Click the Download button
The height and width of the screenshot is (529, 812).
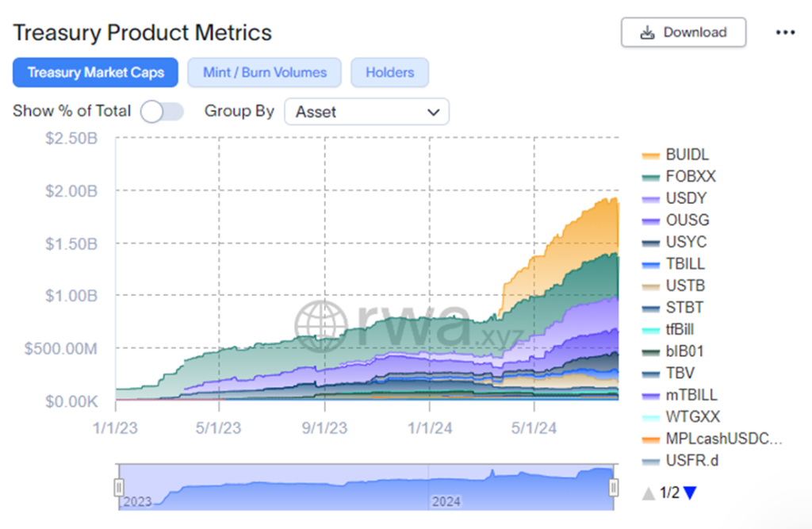pyautogui.click(x=683, y=33)
